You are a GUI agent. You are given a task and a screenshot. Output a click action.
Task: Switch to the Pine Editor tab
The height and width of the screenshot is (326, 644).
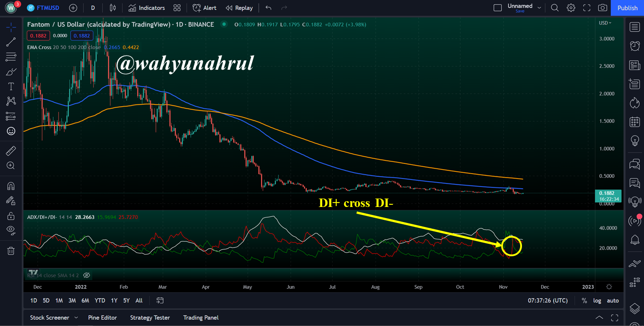click(103, 318)
